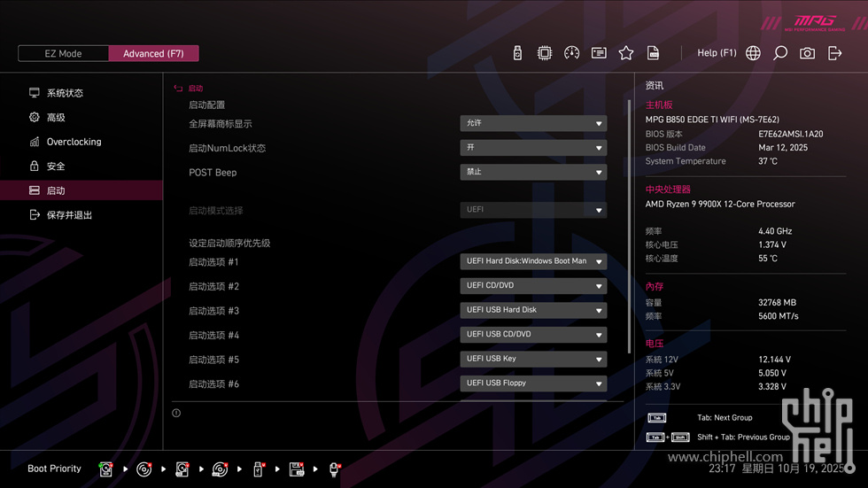
Task: Click the USB flash drive icon in top toolbar
Action: [517, 53]
